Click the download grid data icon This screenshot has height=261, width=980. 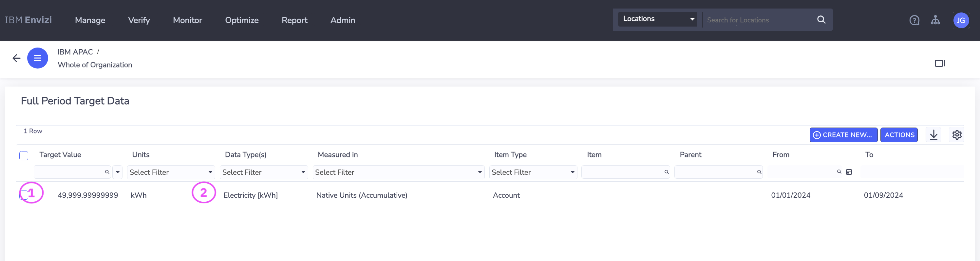point(933,135)
